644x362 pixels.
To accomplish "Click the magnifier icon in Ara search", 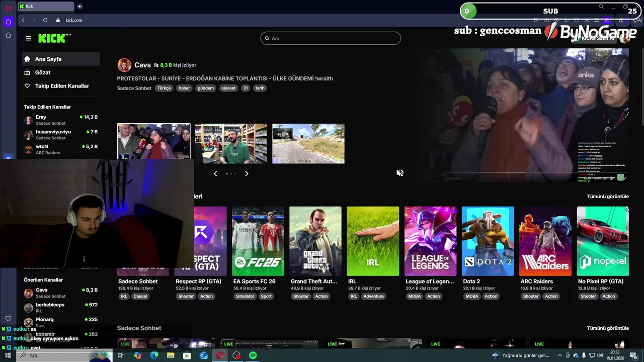I will coord(267,38).
